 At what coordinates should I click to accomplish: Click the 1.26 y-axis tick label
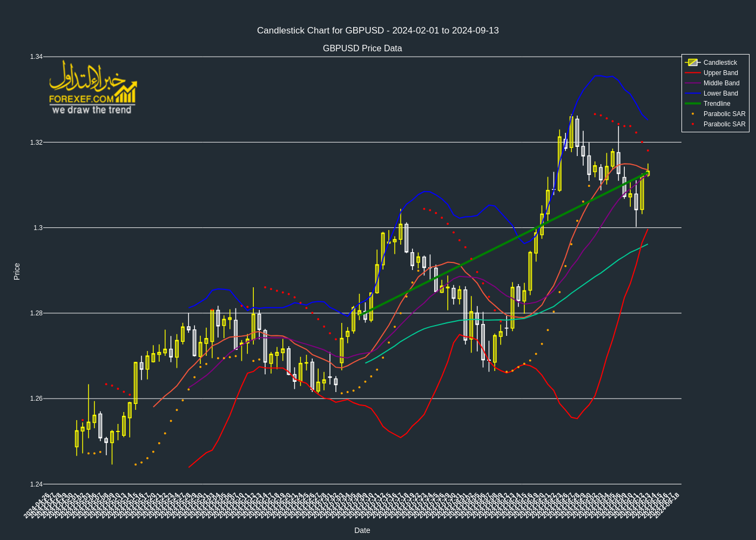coord(36,399)
